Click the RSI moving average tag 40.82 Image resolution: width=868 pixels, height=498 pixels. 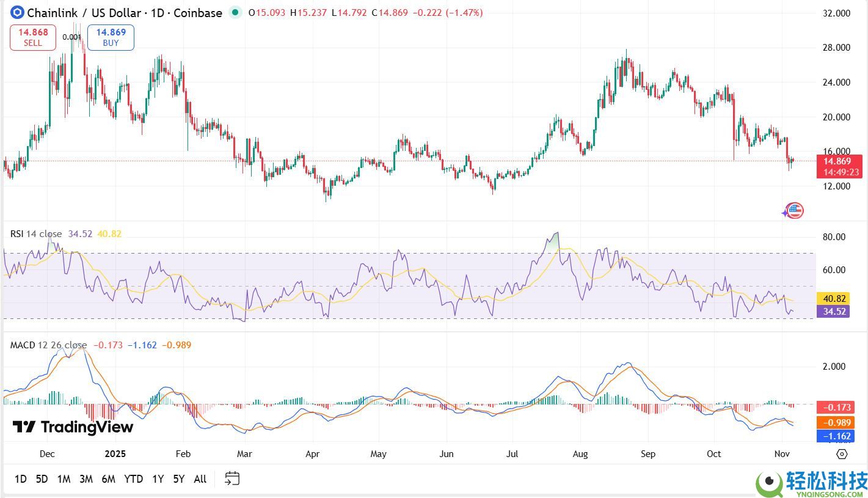point(833,299)
